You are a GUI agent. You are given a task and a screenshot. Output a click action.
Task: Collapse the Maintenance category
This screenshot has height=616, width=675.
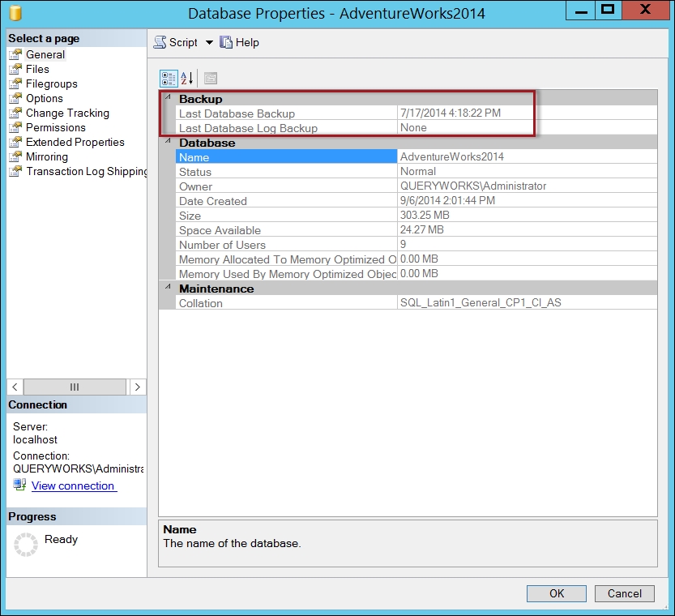click(x=168, y=287)
